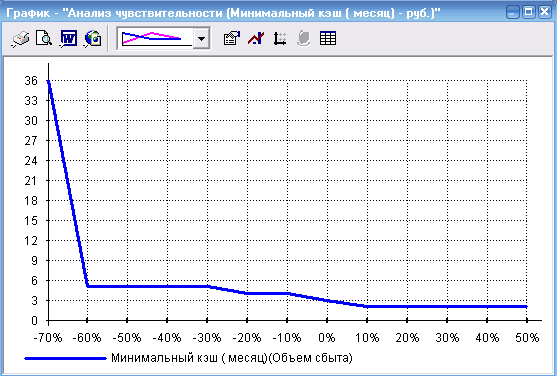
Task: Click x-axis label "40%"
Action: click(x=487, y=338)
